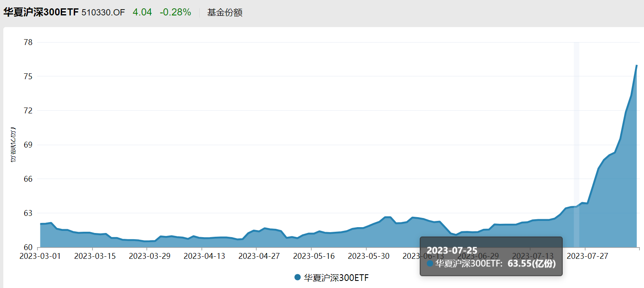
Task: Click the highlighted band near 2023-07-20
Action: pyautogui.click(x=577, y=146)
